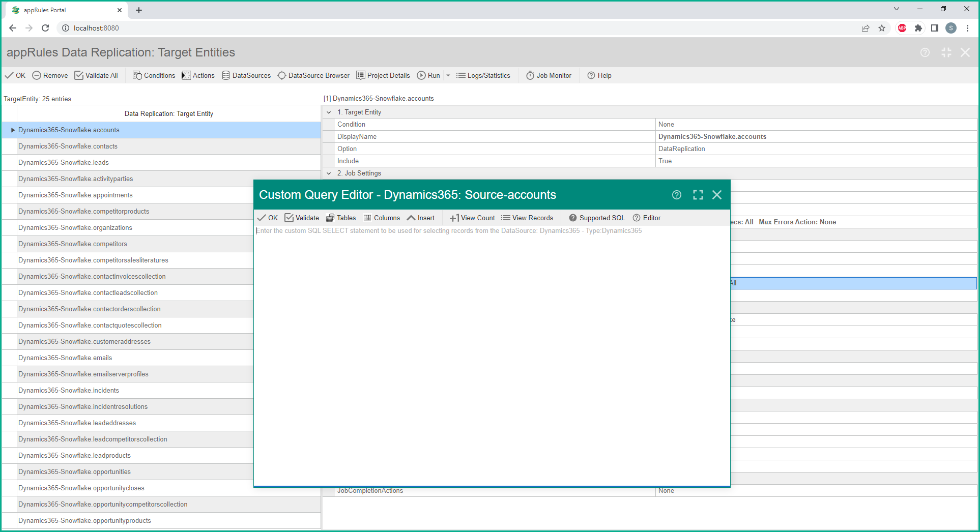Click the AdBlock Plus extension icon
The width and height of the screenshot is (980, 532).
point(902,28)
